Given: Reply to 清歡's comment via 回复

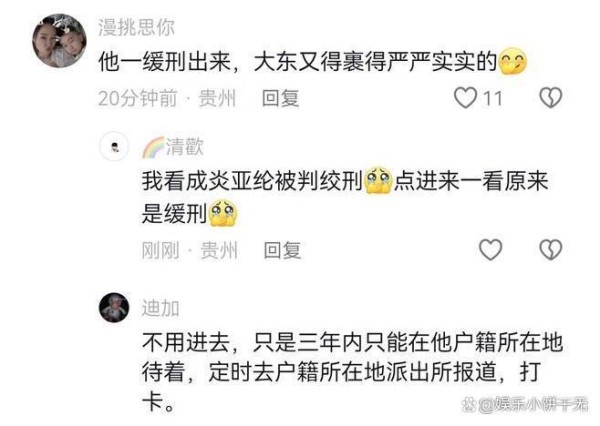Looking at the screenshot, I should (x=282, y=250).
